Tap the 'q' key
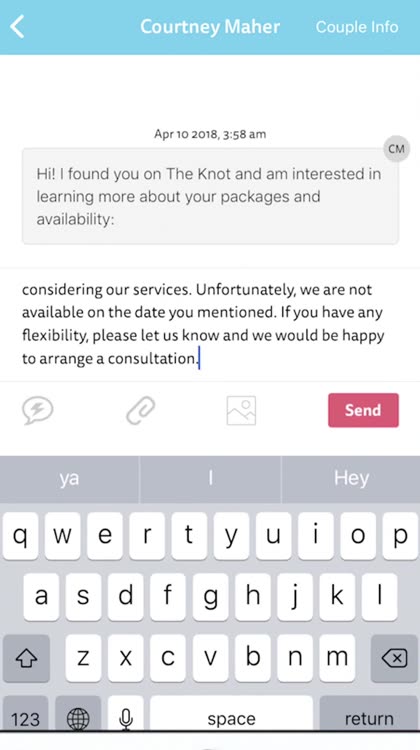420x750 pixels. 20,536
